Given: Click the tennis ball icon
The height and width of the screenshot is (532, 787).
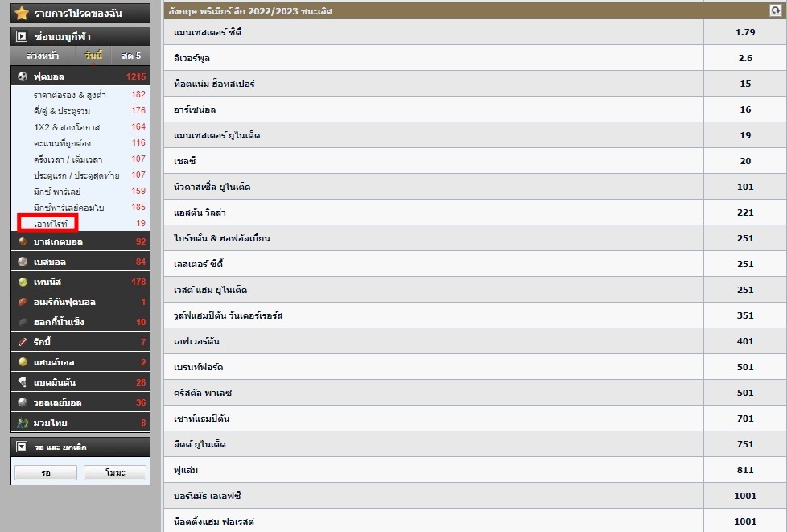Looking at the screenshot, I should pos(23,282).
